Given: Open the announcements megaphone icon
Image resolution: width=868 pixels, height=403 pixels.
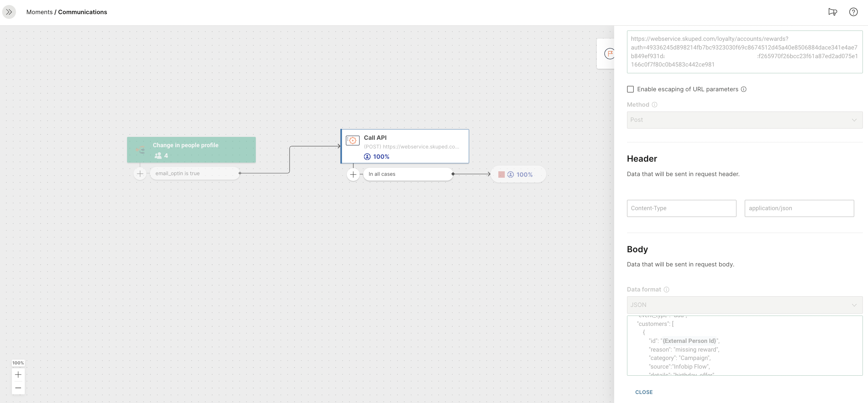Looking at the screenshot, I should tap(832, 12).
